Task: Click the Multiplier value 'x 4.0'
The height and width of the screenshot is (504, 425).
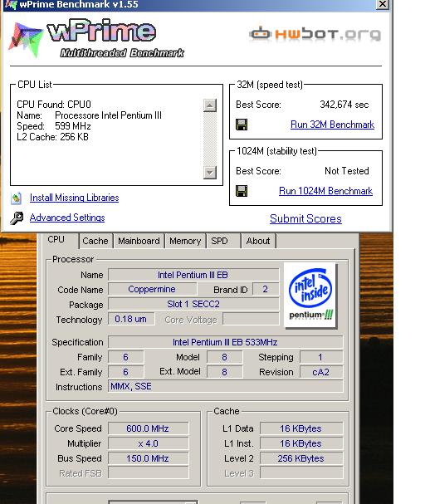Action: pos(148,443)
